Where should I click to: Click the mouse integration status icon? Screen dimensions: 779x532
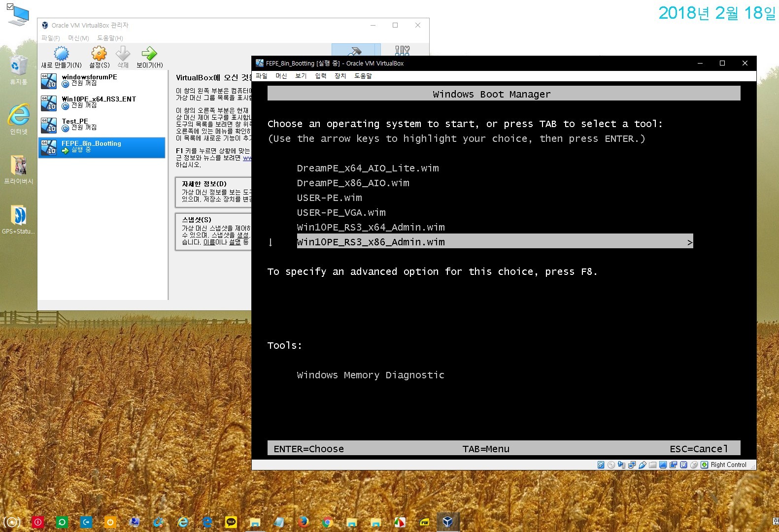[694, 465]
